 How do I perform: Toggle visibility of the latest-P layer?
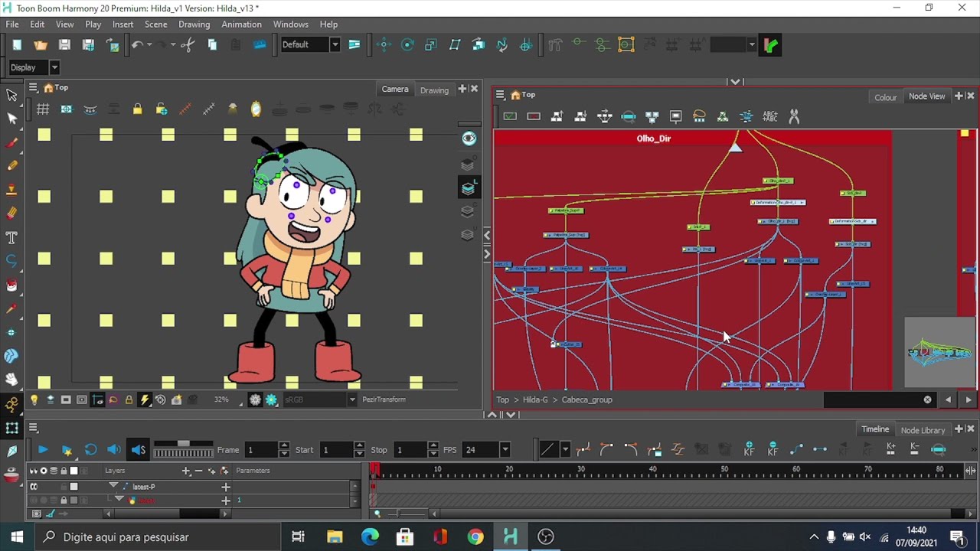click(x=34, y=487)
